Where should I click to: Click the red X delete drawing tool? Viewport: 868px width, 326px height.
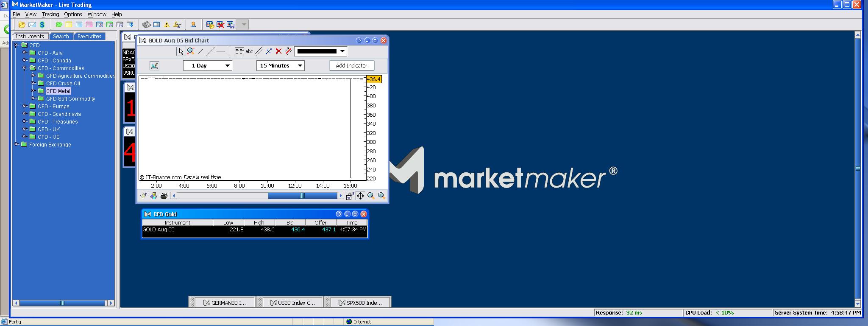(x=278, y=51)
